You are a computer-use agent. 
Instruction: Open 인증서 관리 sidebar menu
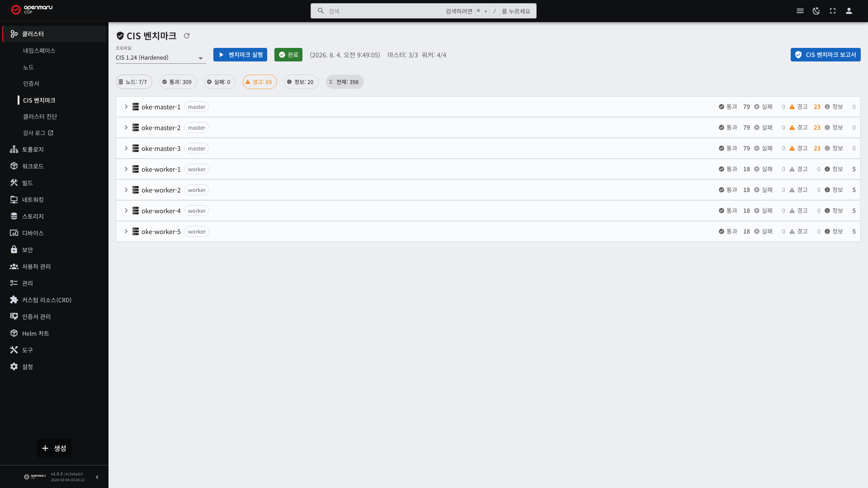pos(54,317)
